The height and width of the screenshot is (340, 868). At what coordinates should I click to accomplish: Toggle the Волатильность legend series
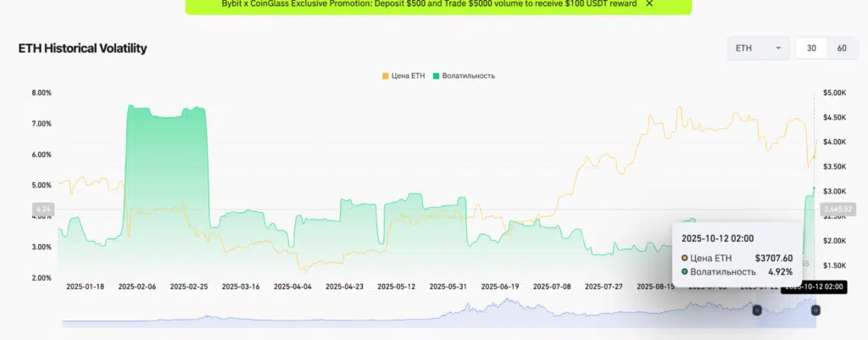coord(468,75)
